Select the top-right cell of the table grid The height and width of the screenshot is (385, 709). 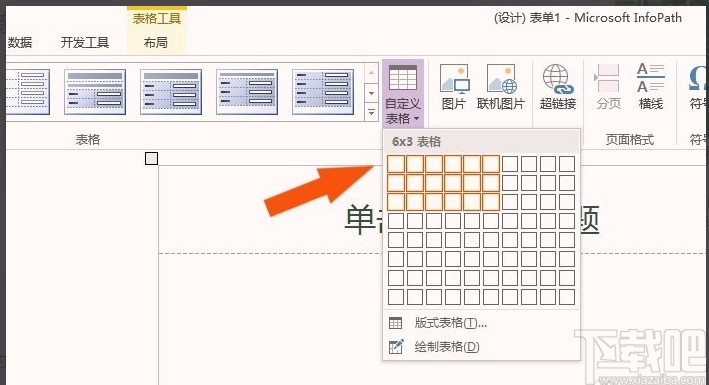coord(567,164)
